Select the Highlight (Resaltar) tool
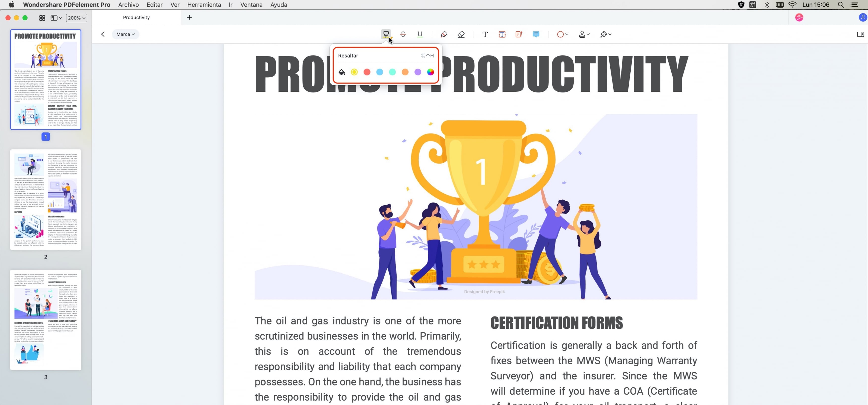 (386, 34)
